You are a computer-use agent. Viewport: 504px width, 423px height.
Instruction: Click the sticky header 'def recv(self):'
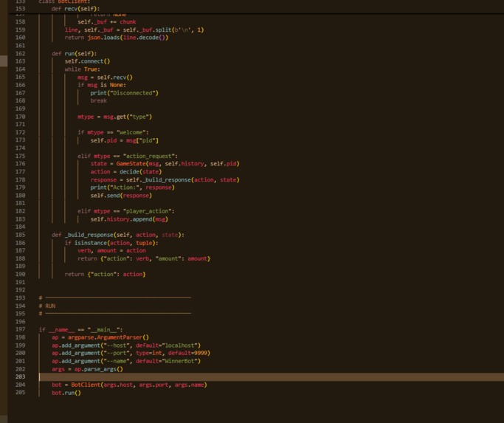click(x=75, y=9)
